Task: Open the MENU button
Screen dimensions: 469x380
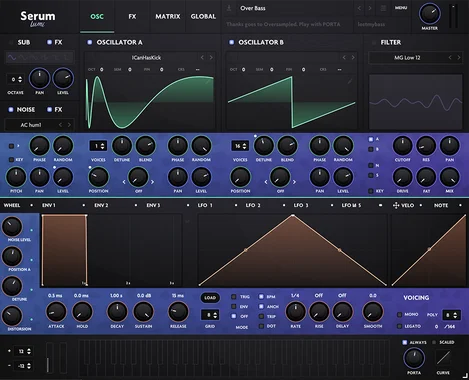Action: click(x=401, y=8)
